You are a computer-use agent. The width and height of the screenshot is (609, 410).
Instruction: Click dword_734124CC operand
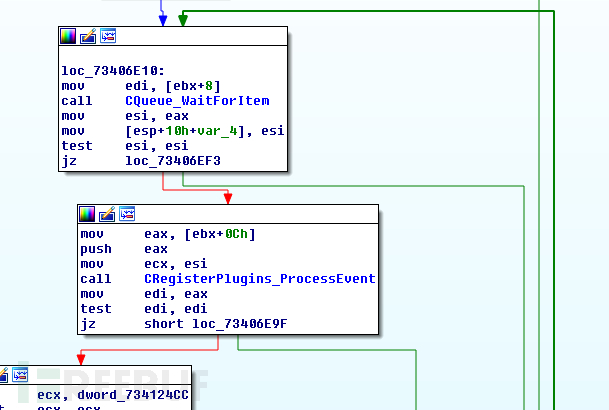pos(133,395)
